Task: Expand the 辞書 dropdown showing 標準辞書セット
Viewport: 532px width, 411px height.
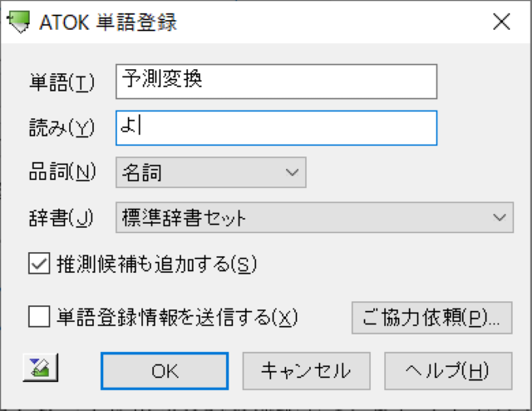Action: [314, 217]
